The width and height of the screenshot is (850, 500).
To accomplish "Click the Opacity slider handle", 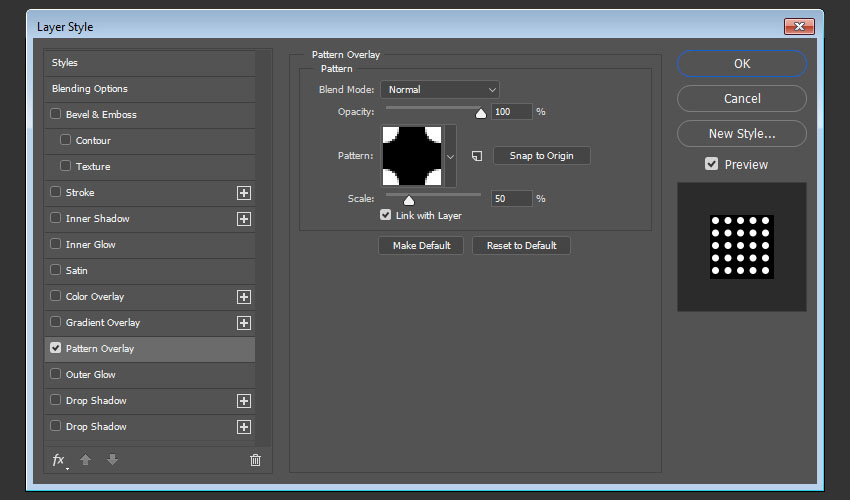I will tap(480, 113).
